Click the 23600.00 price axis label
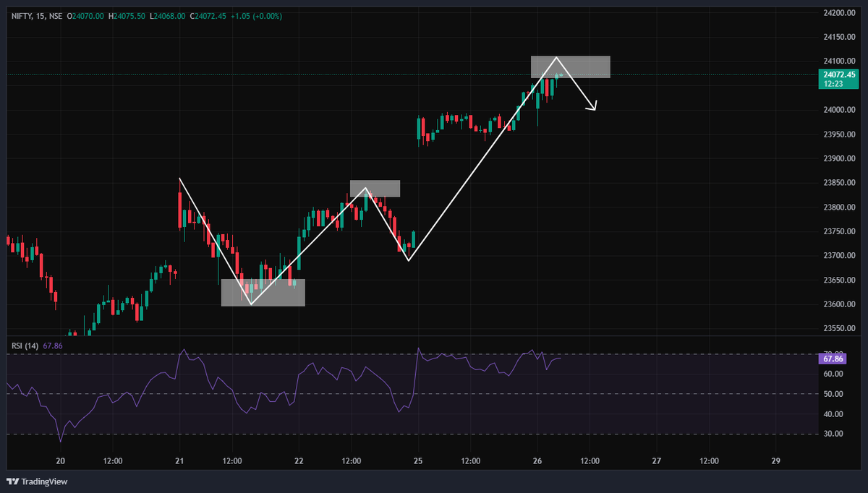This screenshot has height=493, width=868. 839,304
